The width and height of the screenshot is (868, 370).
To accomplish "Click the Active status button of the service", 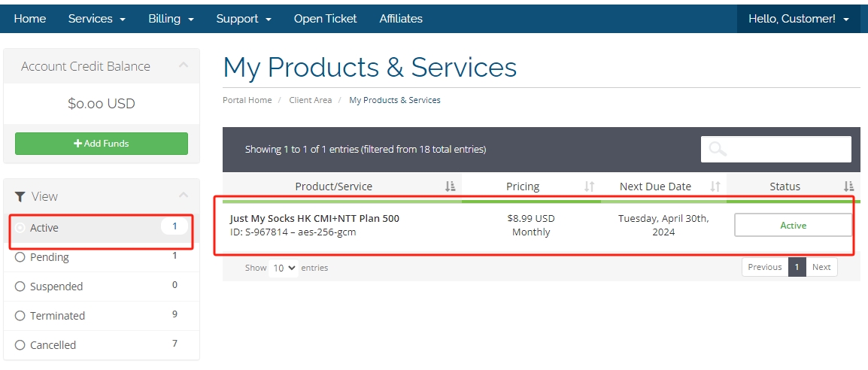I will [x=794, y=225].
